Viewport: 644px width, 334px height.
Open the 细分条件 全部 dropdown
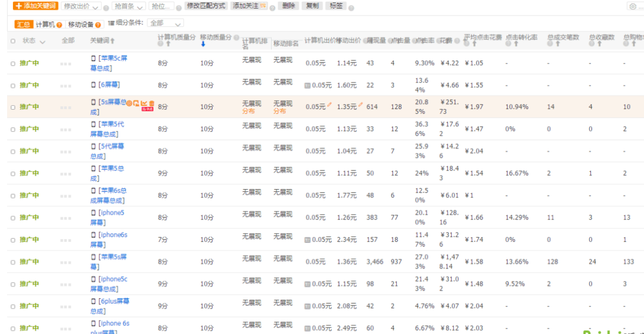click(165, 23)
